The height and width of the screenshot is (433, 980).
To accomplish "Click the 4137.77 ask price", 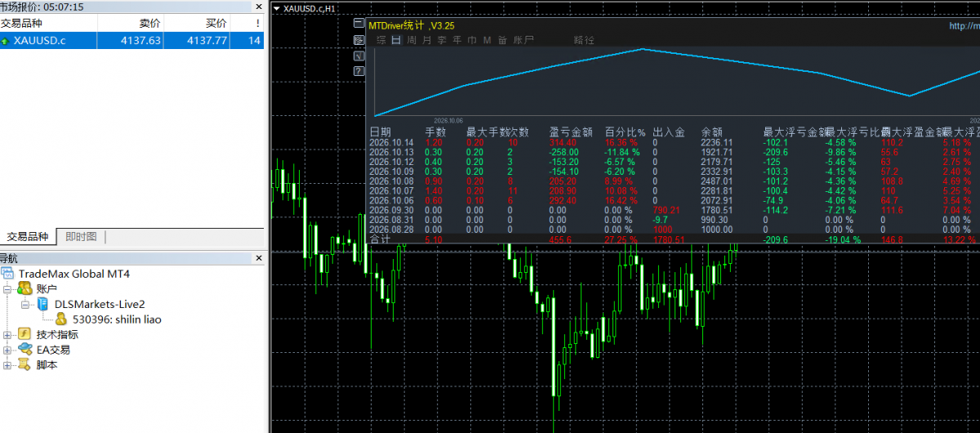I will click(207, 40).
